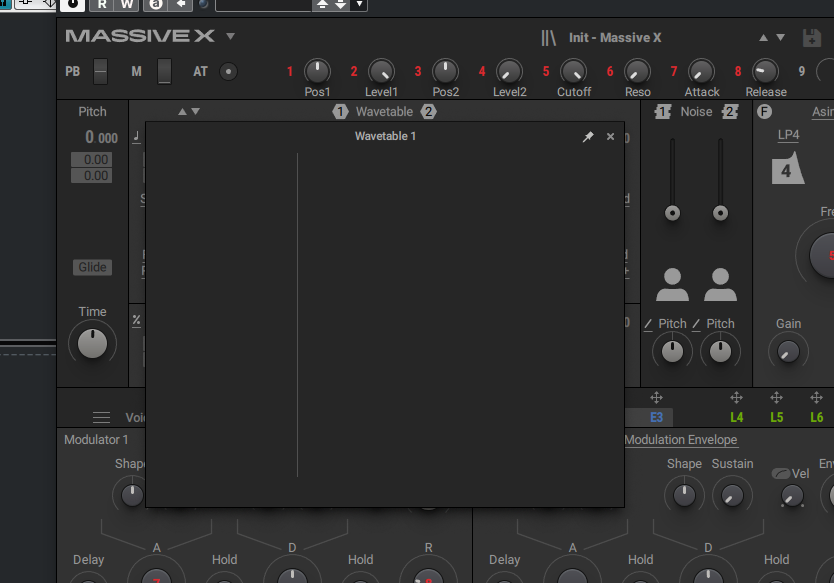Click the host Read automation R button
The image size is (834, 583).
pos(102,5)
